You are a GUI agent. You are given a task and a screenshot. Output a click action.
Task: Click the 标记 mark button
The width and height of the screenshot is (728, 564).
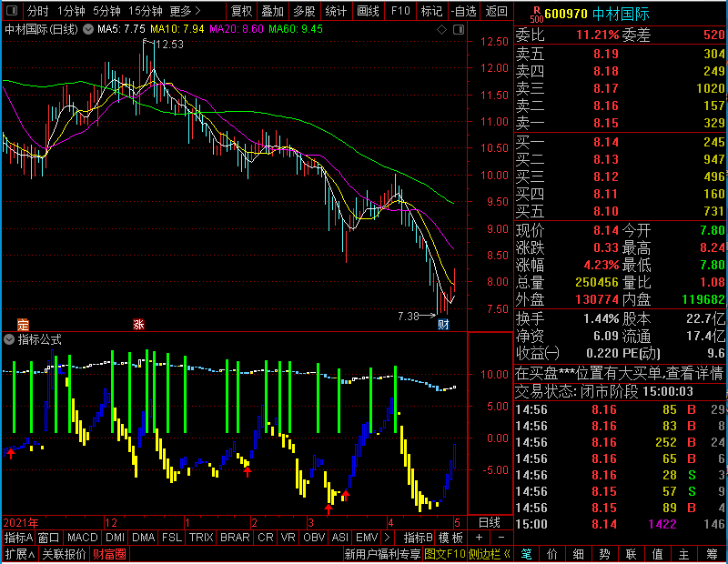[x=431, y=11]
